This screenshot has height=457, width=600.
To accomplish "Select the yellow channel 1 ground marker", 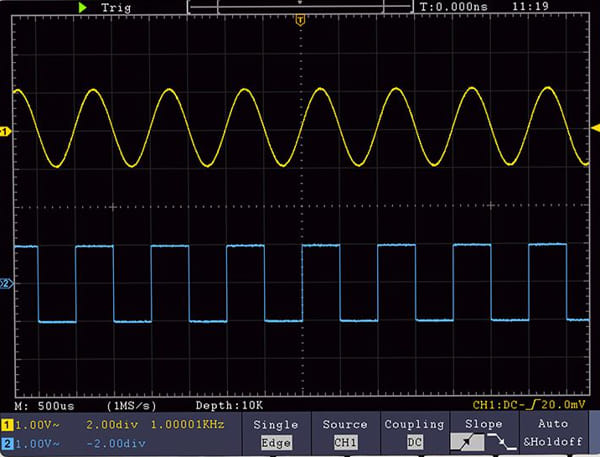I will point(5,132).
